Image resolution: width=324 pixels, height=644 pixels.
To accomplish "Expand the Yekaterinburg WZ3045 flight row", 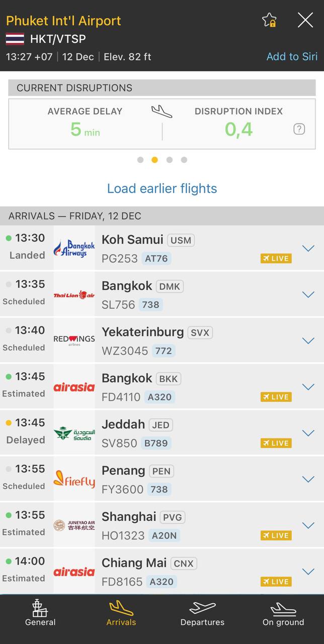I will click(x=308, y=341).
